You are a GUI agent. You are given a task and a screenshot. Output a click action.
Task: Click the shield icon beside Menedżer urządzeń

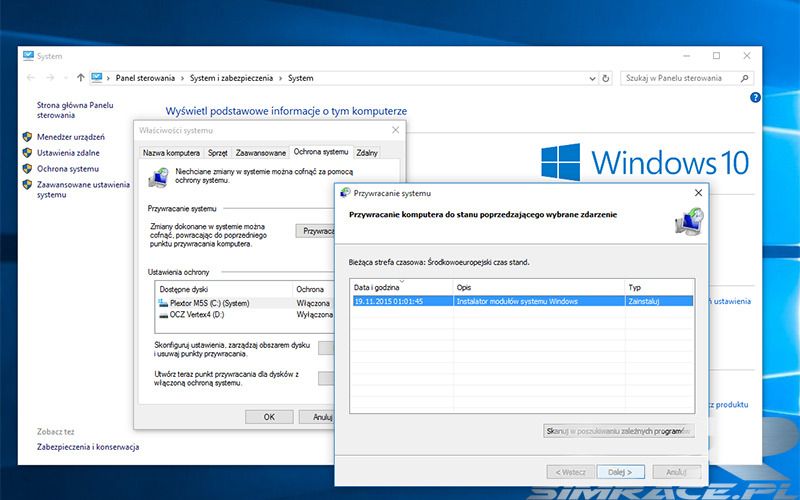click(27, 137)
